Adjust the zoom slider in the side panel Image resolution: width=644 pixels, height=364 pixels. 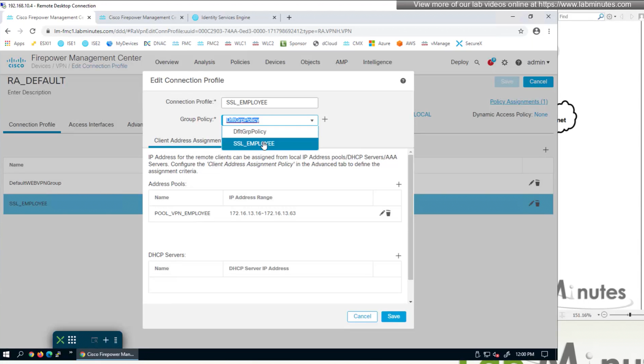(x=630, y=315)
